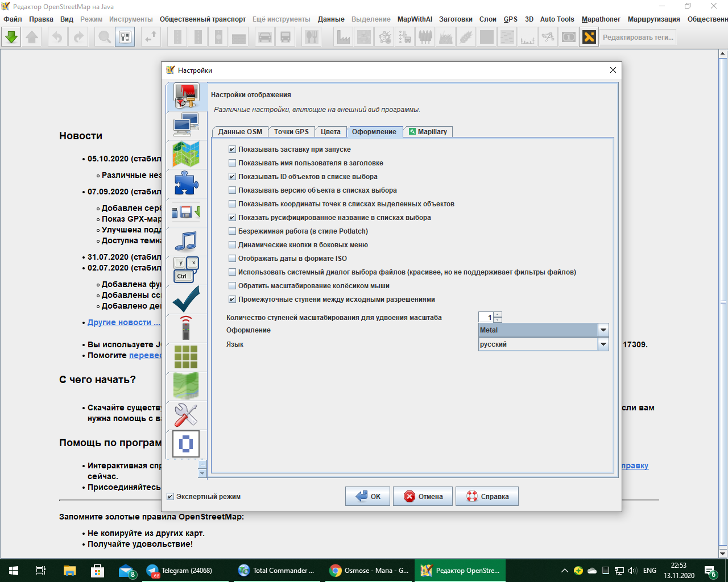Image resolution: width=728 pixels, height=582 pixels.
Task: Open the 'Другие новости' link in the main window
Action: (124, 322)
